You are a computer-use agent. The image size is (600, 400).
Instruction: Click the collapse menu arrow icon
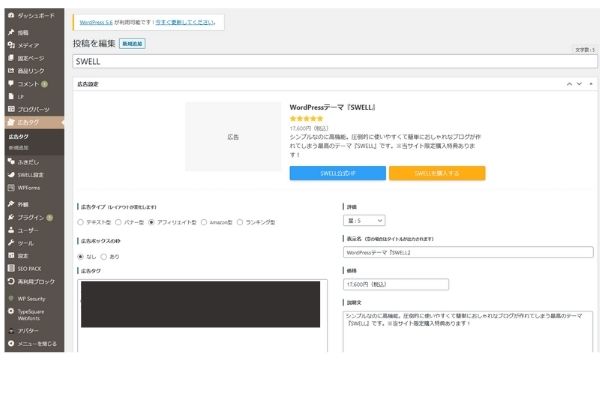(11, 343)
